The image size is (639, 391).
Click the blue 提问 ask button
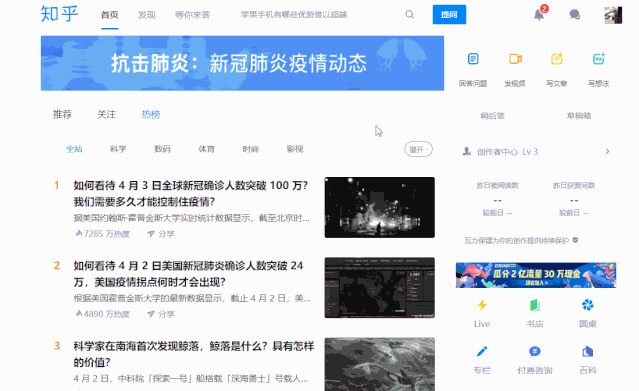(449, 15)
